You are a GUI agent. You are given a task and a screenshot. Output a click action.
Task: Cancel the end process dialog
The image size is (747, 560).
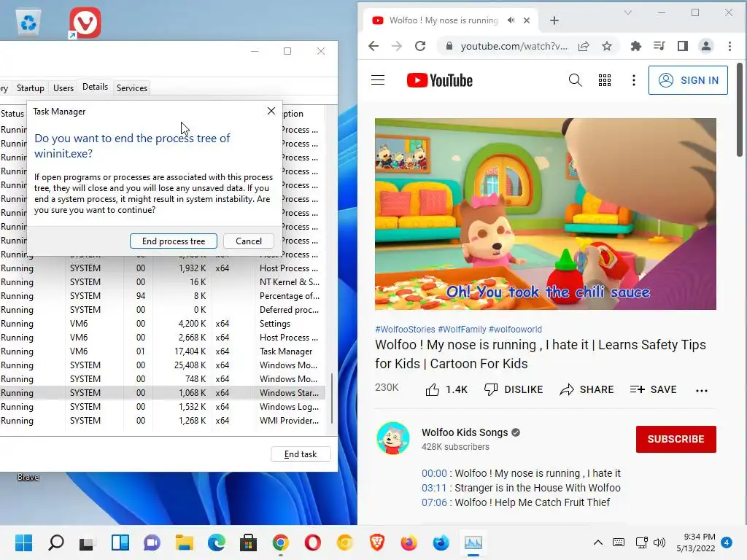tap(249, 241)
